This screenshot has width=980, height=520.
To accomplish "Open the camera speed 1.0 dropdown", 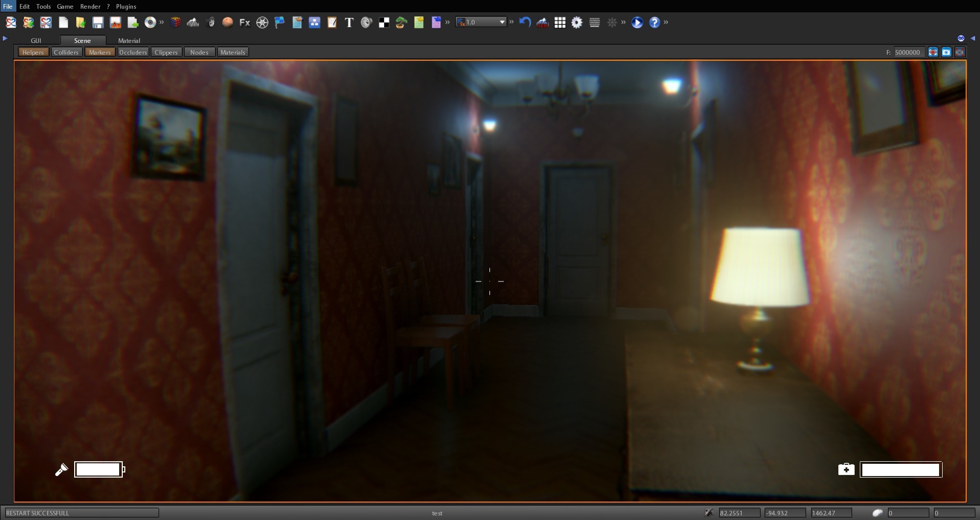I will pos(503,22).
